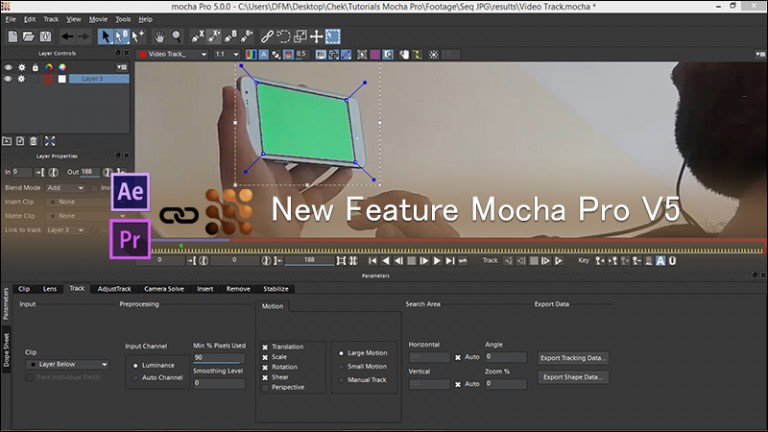Select the Create Bezier layer tool
Image resolution: width=768 pixels, height=432 pixels.
click(230, 36)
